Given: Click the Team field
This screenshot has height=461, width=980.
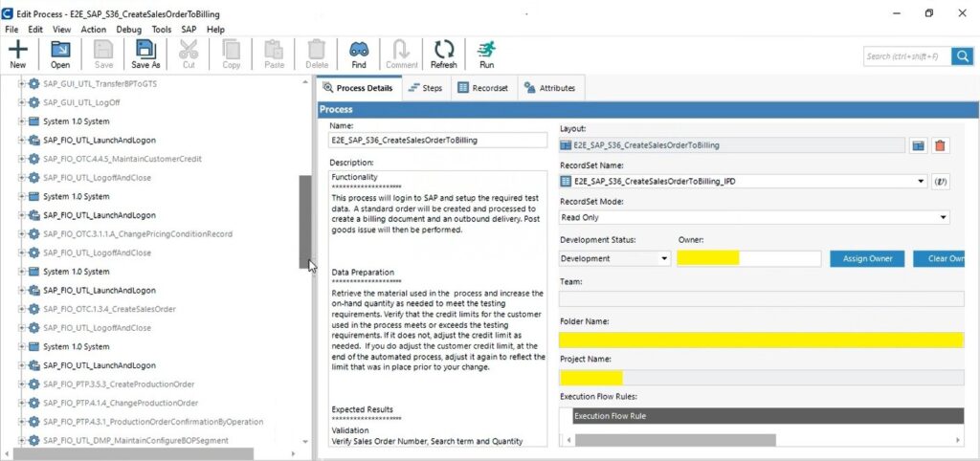Looking at the screenshot, I should [x=761, y=298].
